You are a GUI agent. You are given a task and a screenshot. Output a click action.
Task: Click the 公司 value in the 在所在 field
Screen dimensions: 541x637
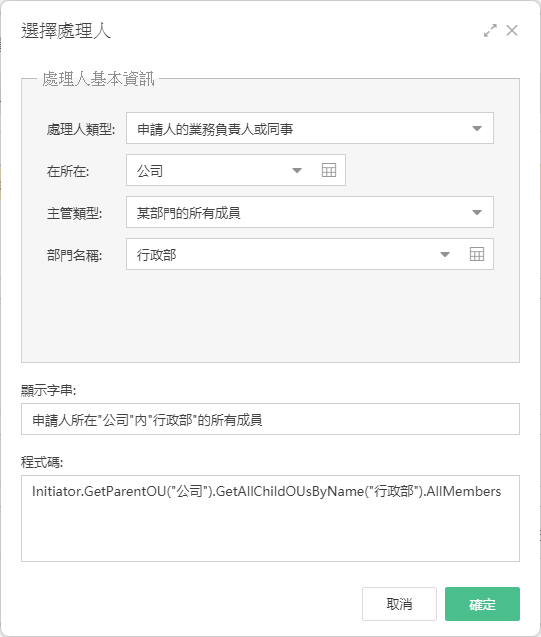[150, 171]
